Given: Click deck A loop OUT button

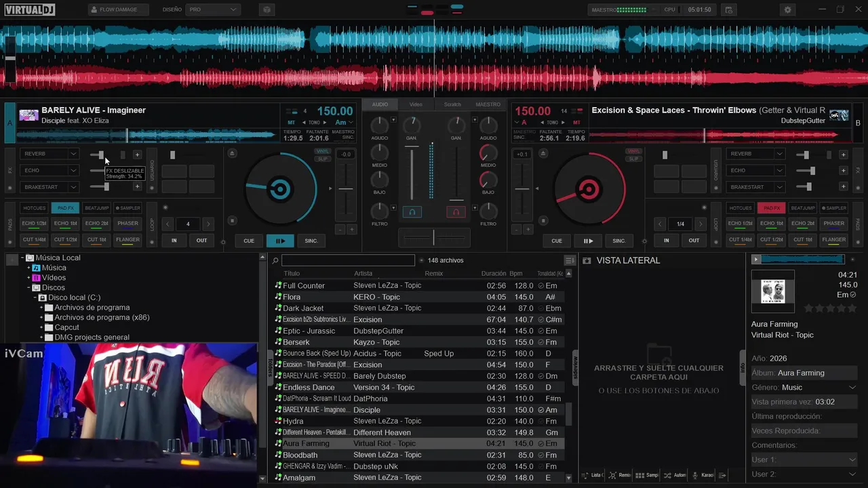Looking at the screenshot, I should pyautogui.click(x=202, y=241).
